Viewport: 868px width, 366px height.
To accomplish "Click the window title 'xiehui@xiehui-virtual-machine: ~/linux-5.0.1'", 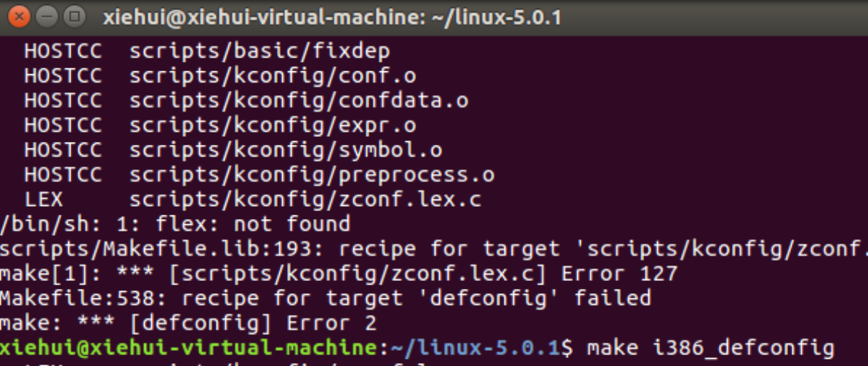I will pos(332,17).
